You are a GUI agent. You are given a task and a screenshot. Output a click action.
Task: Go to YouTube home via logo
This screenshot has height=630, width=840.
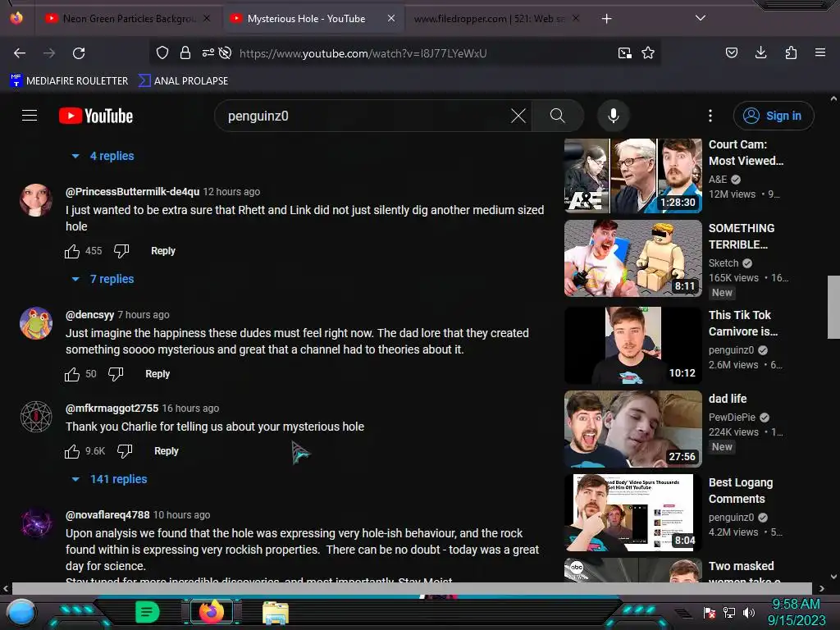coord(96,116)
